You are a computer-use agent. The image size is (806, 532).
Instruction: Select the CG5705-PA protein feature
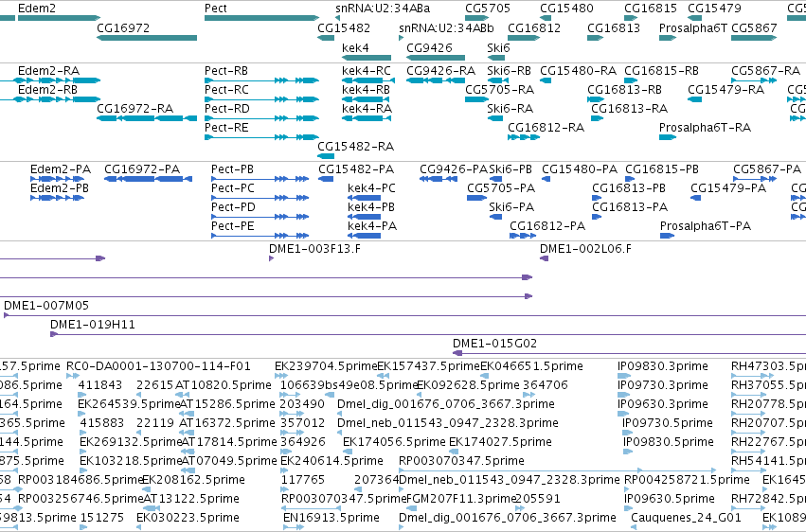point(477,198)
